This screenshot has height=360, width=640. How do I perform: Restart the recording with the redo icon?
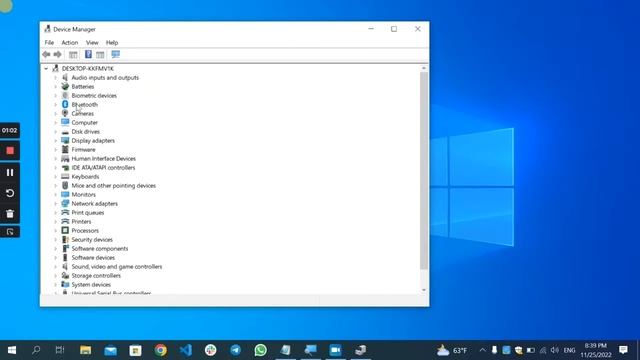coord(10,193)
